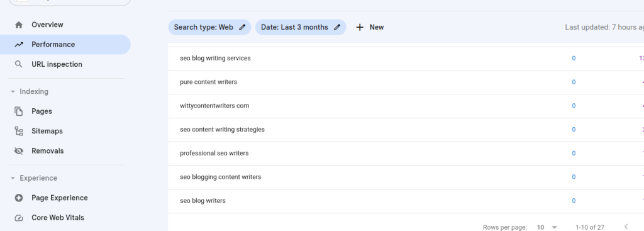This screenshot has height=231, width=644.
Task: Click the Search type: Web filter chip
Action: coord(209,27)
